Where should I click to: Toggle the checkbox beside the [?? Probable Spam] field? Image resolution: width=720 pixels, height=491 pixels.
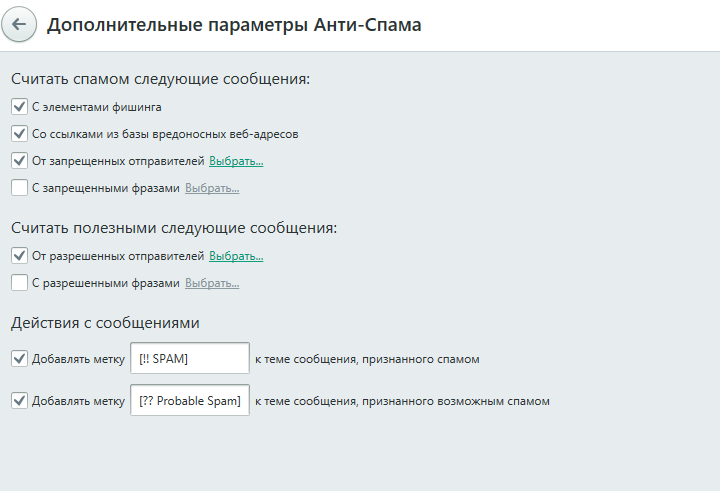tap(20, 401)
